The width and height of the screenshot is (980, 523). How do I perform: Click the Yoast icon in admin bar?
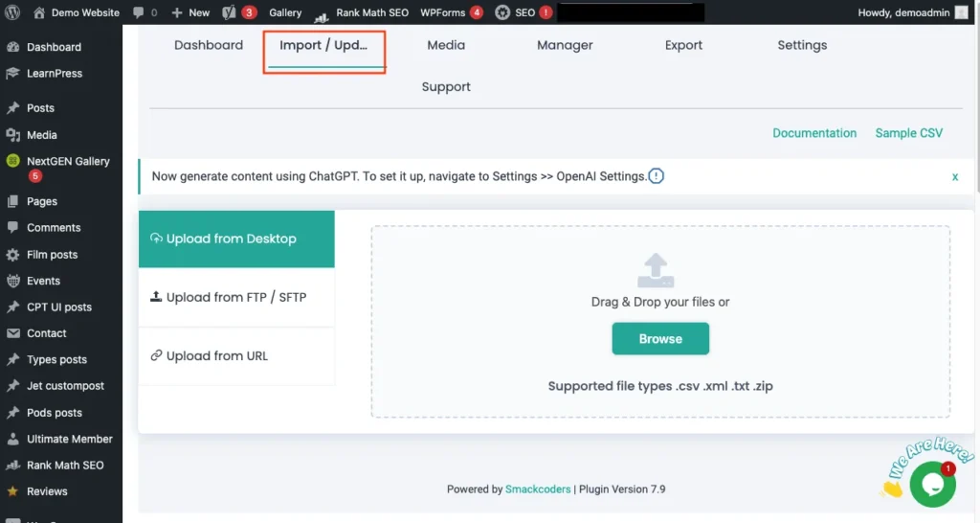228,12
